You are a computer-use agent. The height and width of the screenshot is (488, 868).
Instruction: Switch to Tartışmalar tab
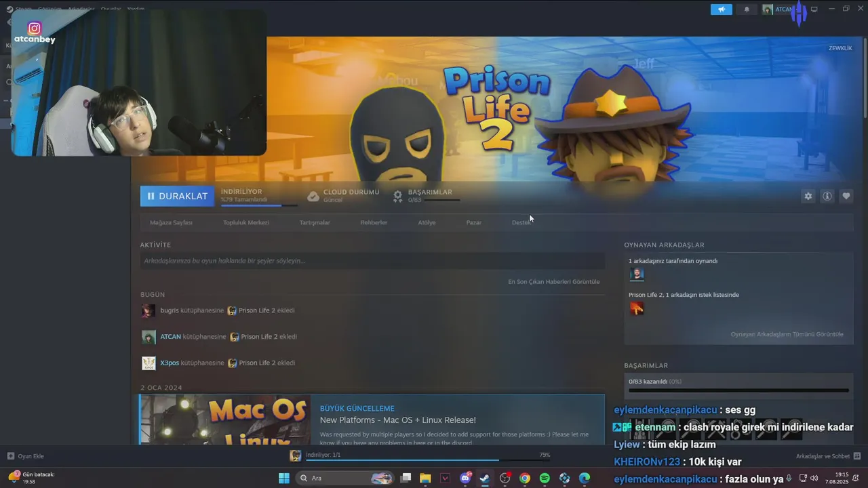(315, 222)
